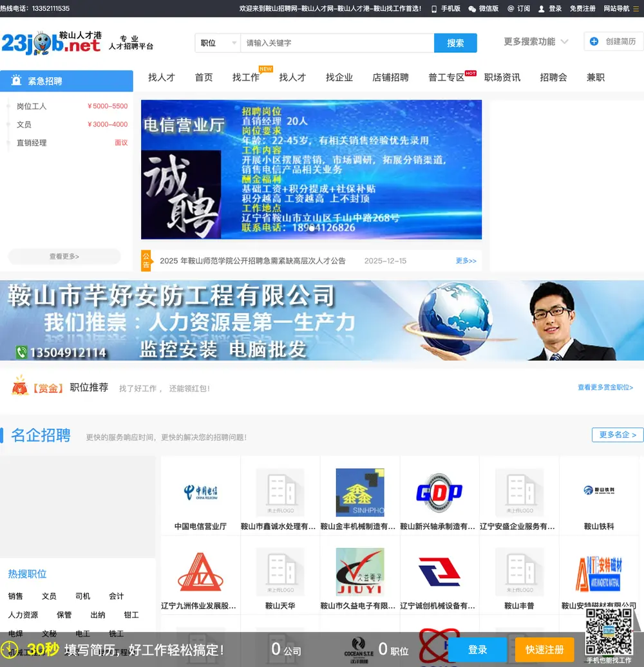Click the plus icon on 创建简历
Screen dimensions: 644x667
click(594, 41)
